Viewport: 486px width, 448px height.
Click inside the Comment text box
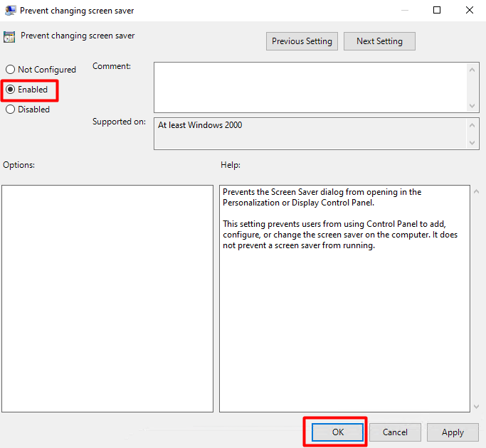click(x=310, y=87)
